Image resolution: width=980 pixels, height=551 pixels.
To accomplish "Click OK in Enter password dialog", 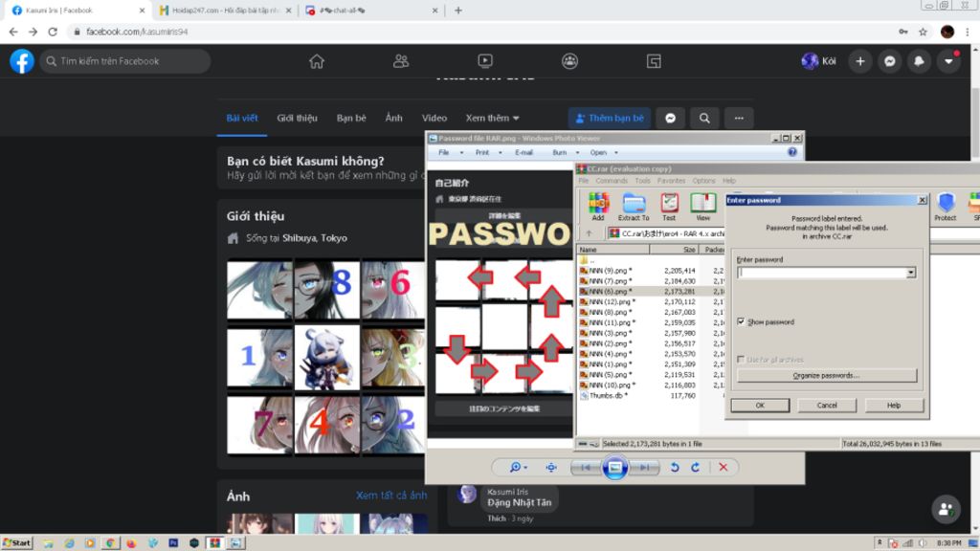I will [x=760, y=406].
